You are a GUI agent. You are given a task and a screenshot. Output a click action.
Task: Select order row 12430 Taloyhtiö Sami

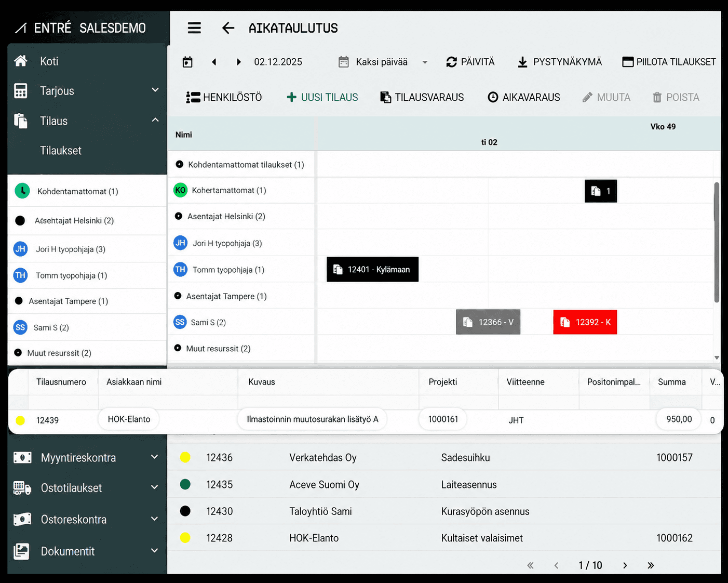(x=444, y=511)
